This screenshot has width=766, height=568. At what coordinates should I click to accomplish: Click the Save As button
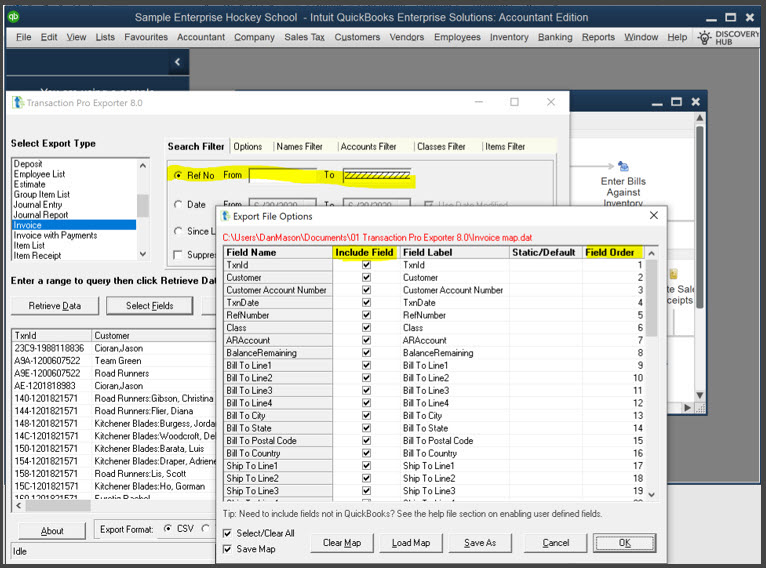click(x=480, y=543)
